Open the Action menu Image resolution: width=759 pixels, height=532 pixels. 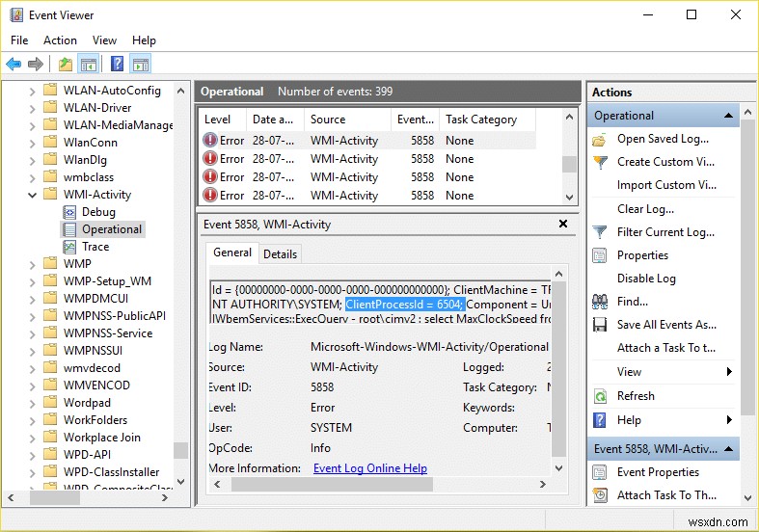point(60,40)
